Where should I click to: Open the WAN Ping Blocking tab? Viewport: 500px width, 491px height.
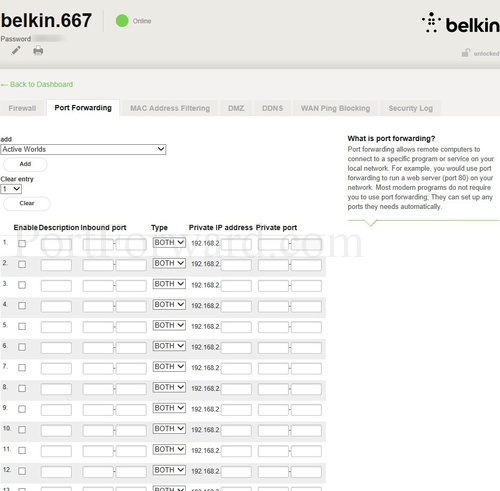pos(335,108)
